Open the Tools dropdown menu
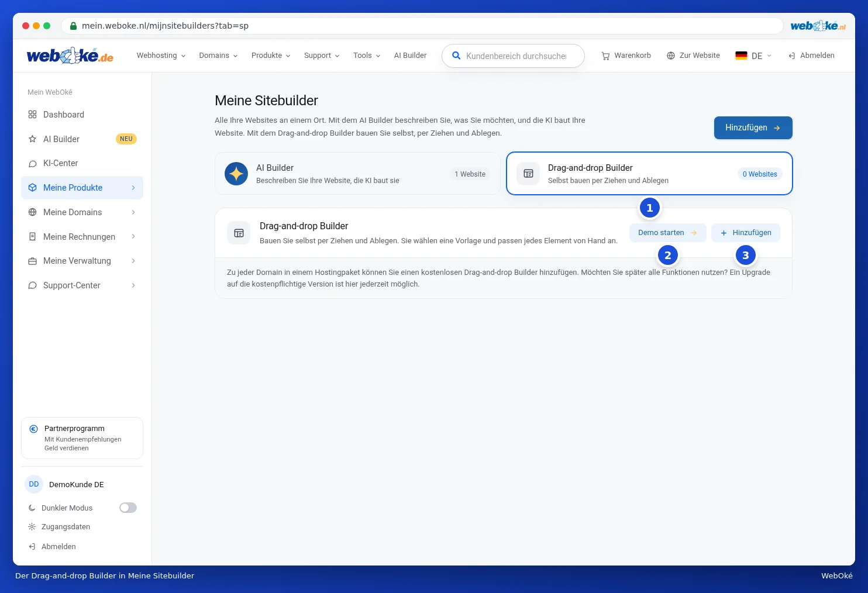The width and height of the screenshot is (868, 593). (x=367, y=56)
